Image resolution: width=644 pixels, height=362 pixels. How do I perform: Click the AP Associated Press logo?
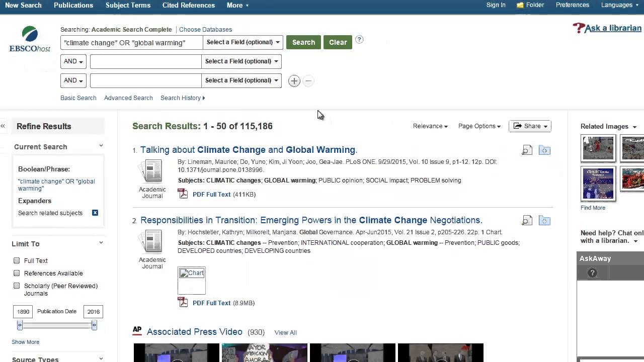pyautogui.click(x=137, y=331)
